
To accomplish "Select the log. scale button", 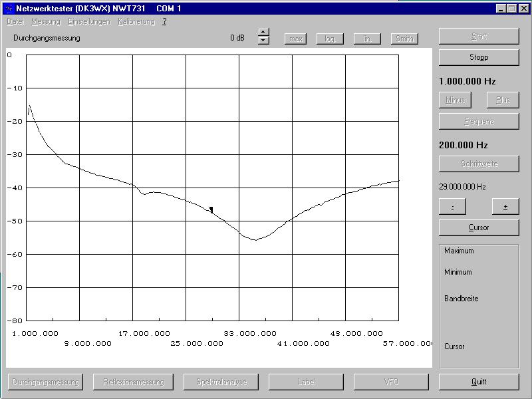I will [330, 39].
